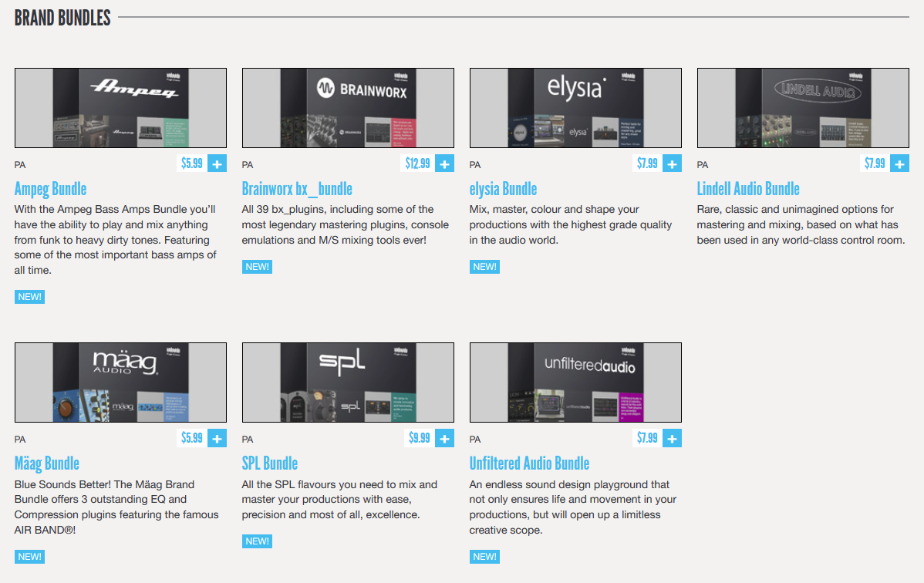Image resolution: width=924 pixels, height=583 pixels.
Task: Click the plus icon for Brainworx bx_bundle
Action: pos(444,163)
